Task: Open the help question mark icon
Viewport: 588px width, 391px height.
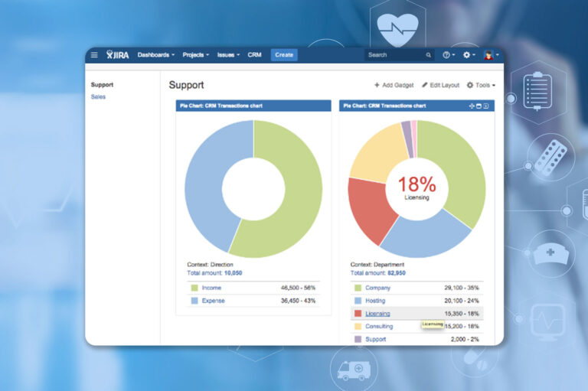Action: point(447,55)
